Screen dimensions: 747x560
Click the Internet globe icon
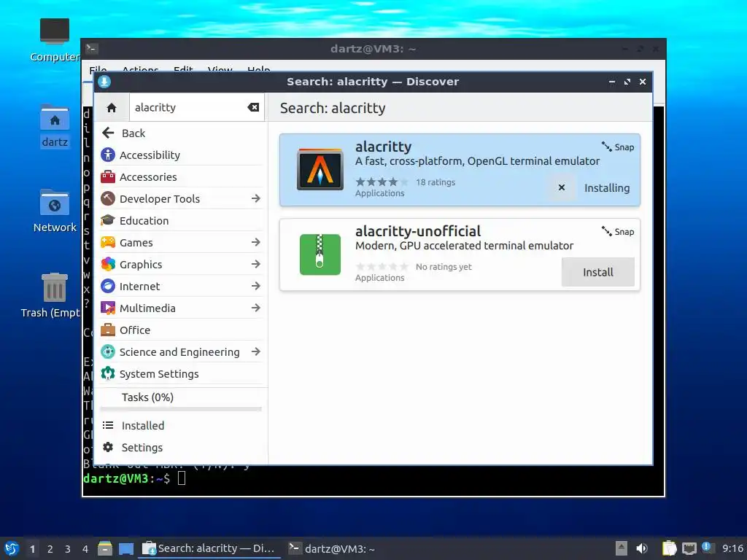pyautogui.click(x=108, y=286)
